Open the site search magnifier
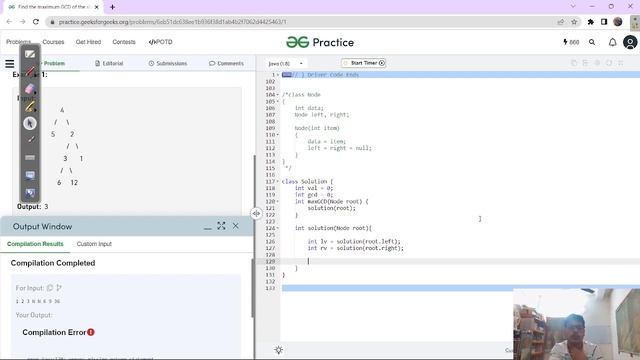The height and width of the screenshot is (360, 640). (592, 42)
